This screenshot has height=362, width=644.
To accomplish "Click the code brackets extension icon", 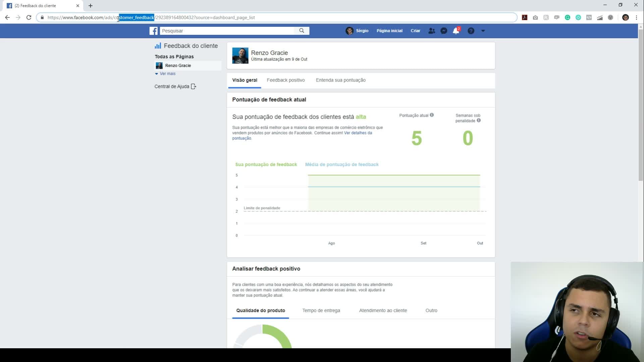I will pyautogui.click(x=589, y=17).
